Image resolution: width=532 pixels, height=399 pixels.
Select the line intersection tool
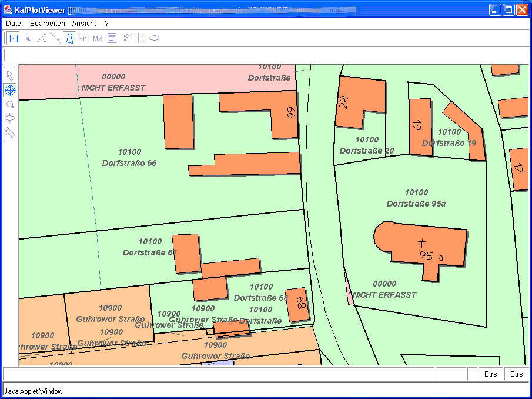pyautogui.click(x=41, y=39)
